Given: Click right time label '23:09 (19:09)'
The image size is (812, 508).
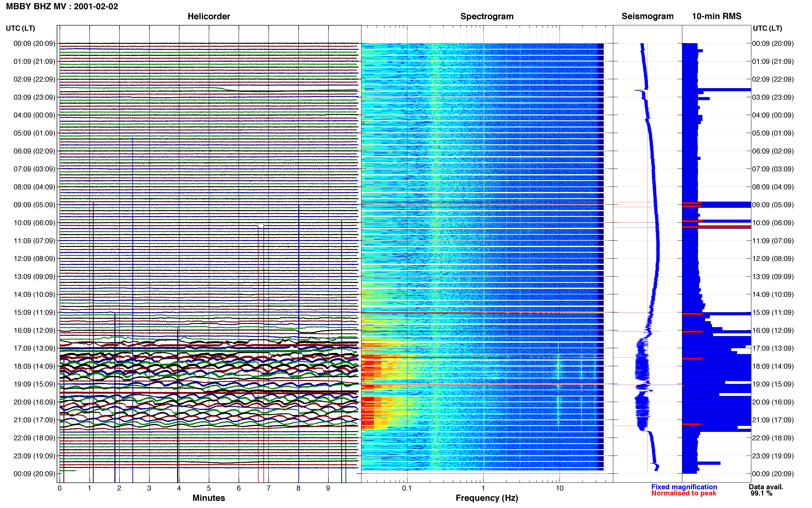Looking at the screenshot, I should pos(773,456).
